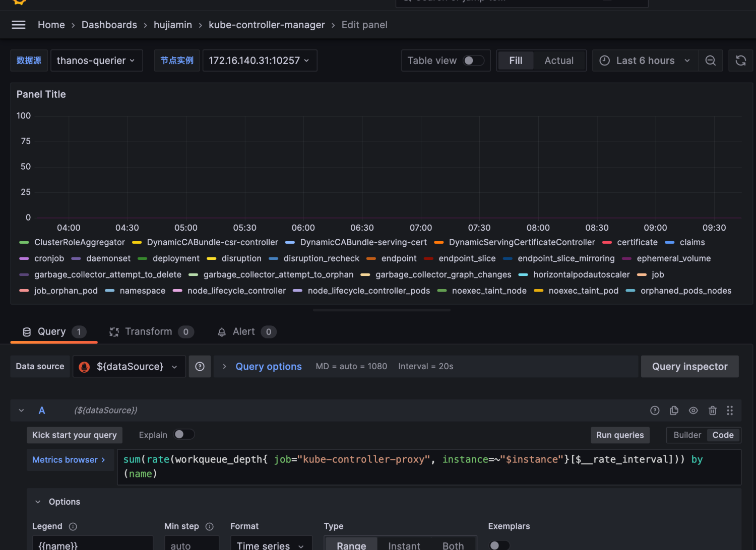756x550 pixels.
Task: Click query A help icon
Action: 655,410
